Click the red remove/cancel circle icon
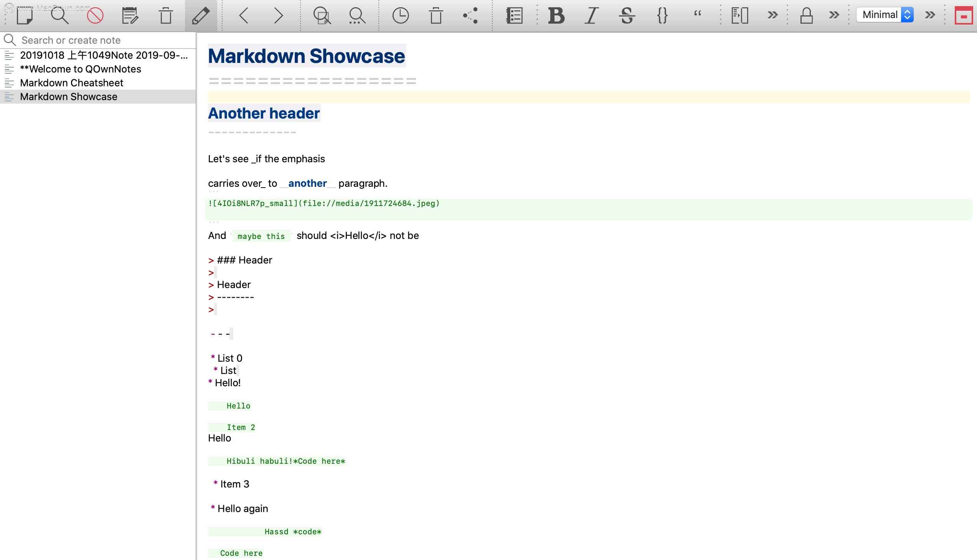977x560 pixels. point(95,15)
